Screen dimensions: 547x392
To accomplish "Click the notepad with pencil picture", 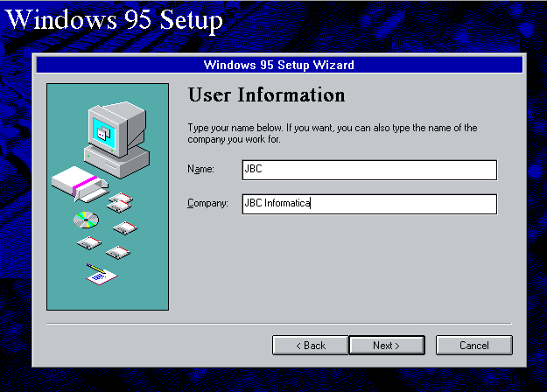I will tap(99, 276).
